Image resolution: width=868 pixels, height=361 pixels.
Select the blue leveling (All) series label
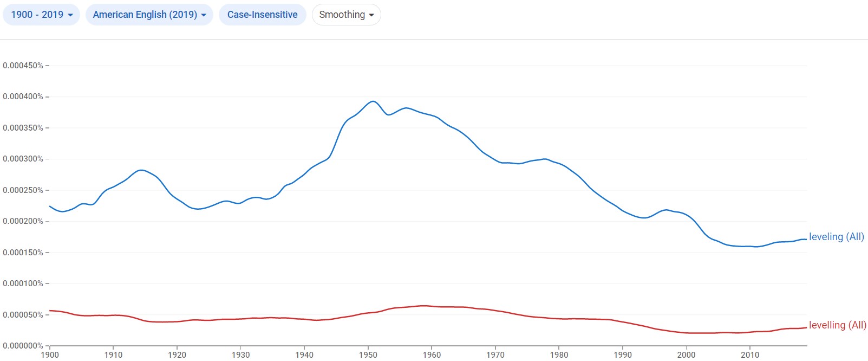(x=836, y=237)
